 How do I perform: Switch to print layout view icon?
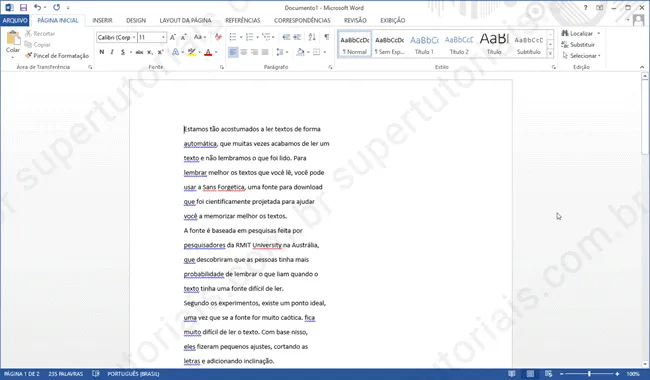(530, 374)
